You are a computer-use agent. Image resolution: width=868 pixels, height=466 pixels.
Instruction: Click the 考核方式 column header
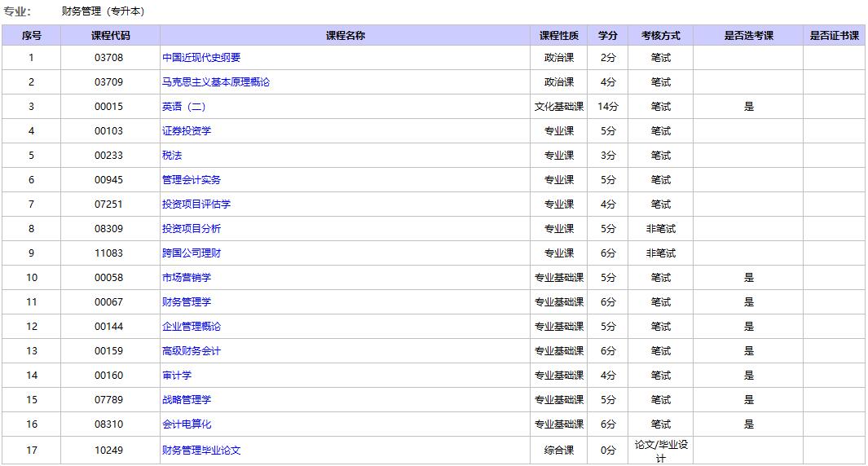tap(660, 35)
